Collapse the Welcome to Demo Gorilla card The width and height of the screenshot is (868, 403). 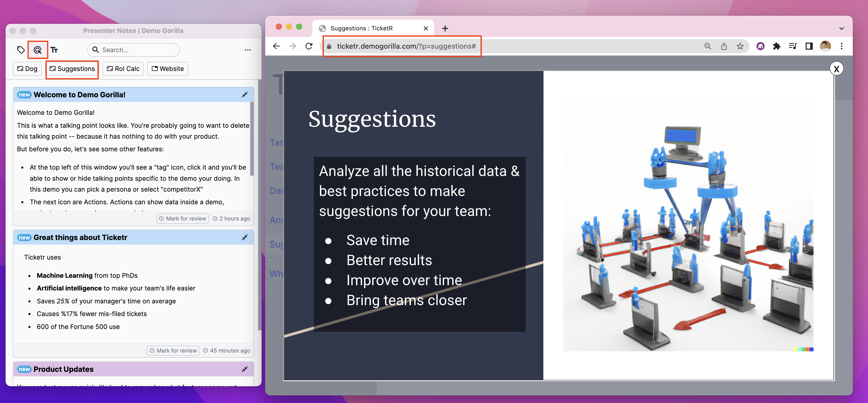[245, 95]
